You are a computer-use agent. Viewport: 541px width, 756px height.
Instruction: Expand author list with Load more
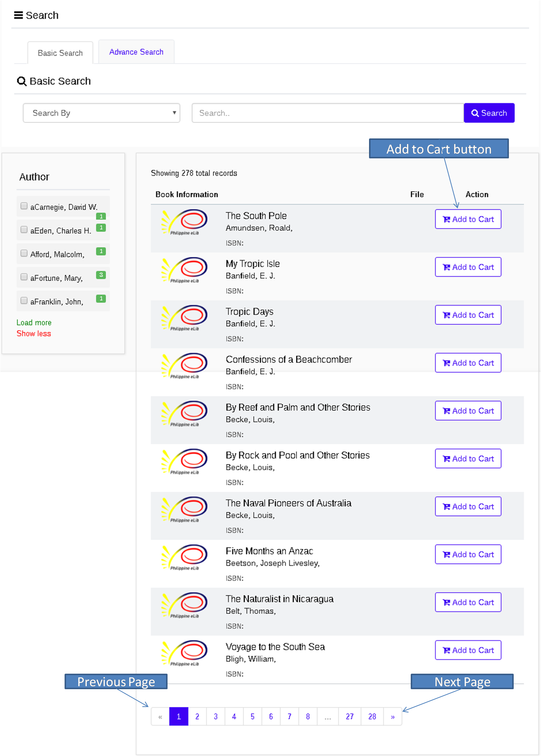click(34, 323)
